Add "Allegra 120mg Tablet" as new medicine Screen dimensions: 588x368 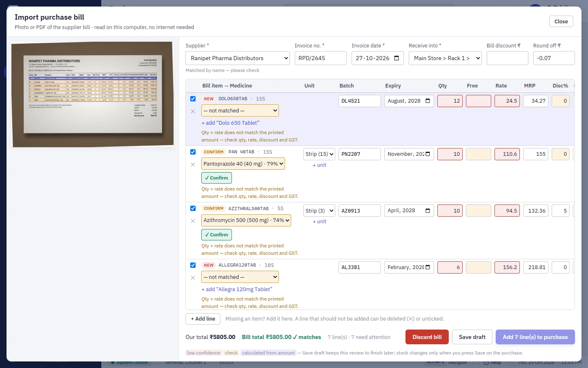[237, 289]
